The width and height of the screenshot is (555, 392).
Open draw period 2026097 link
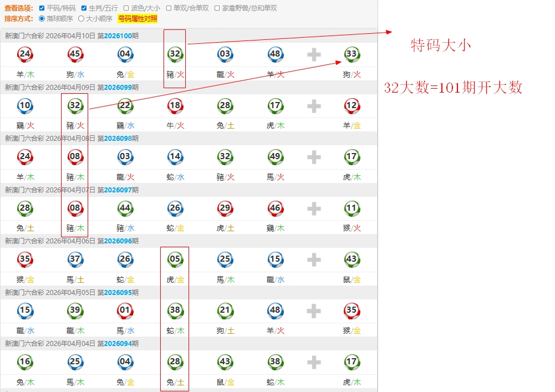click(118, 190)
